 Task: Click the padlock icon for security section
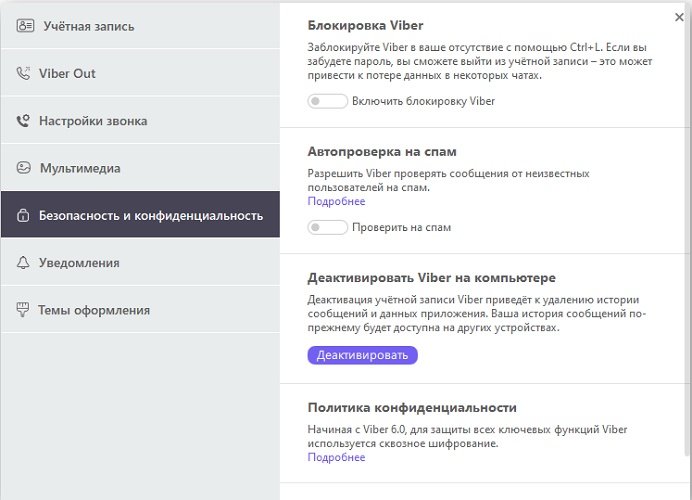coord(23,215)
